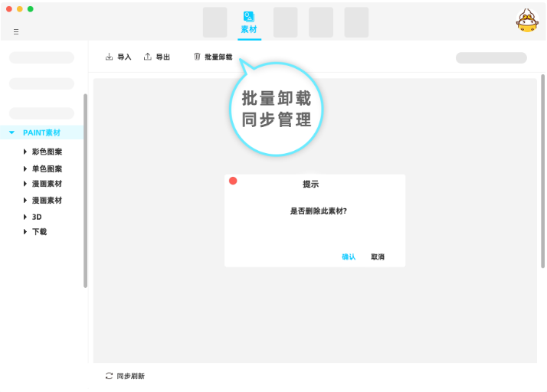
Task: Open the 素材 materials tab icon
Action: coord(249,17)
